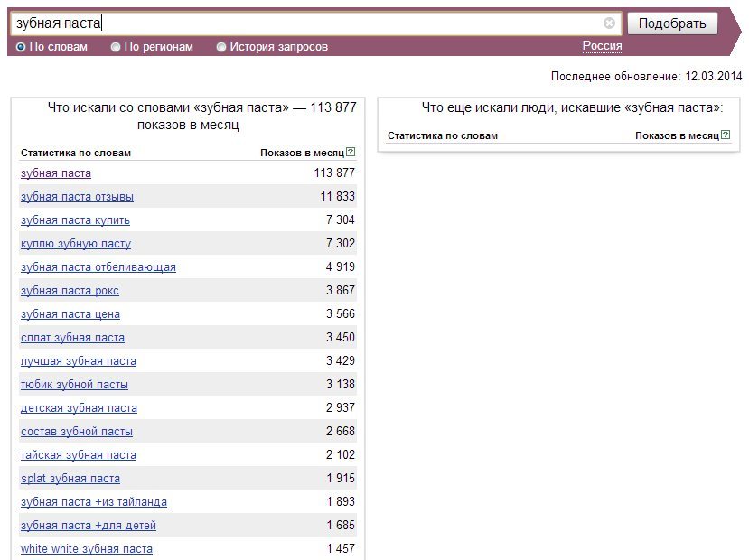Click the value '3 566' for цена
This screenshot has height=560, width=749.
(341, 313)
